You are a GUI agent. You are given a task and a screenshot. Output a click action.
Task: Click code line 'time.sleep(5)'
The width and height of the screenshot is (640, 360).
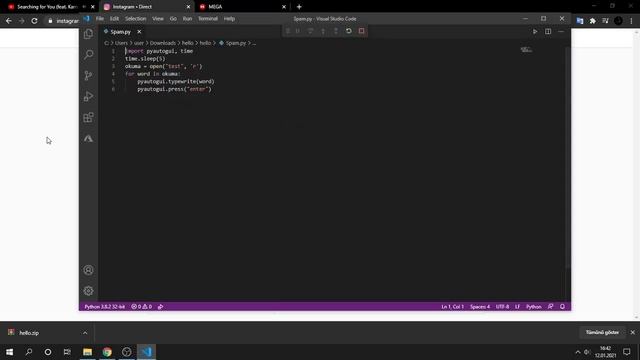[145, 59]
